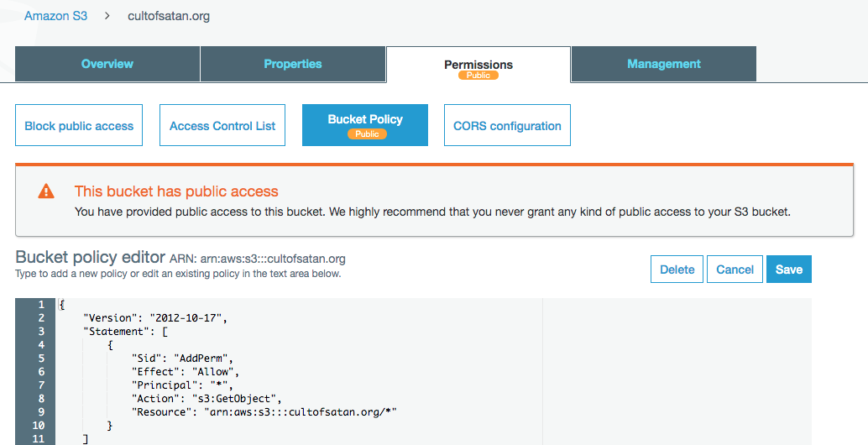Save the bucket policy
This screenshot has width=868, height=445.
(789, 270)
